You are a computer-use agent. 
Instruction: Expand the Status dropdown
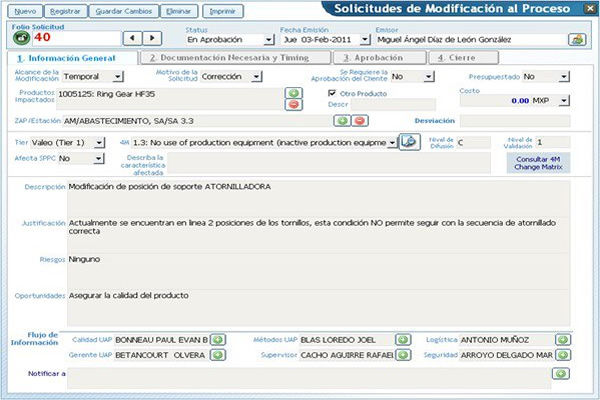pyautogui.click(x=269, y=40)
